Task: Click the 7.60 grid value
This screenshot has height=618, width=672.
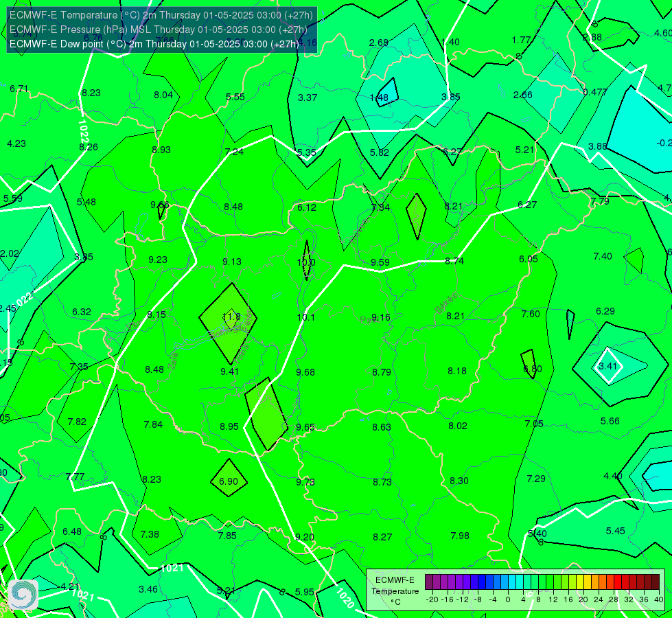Action: pyautogui.click(x=531, y=314)
